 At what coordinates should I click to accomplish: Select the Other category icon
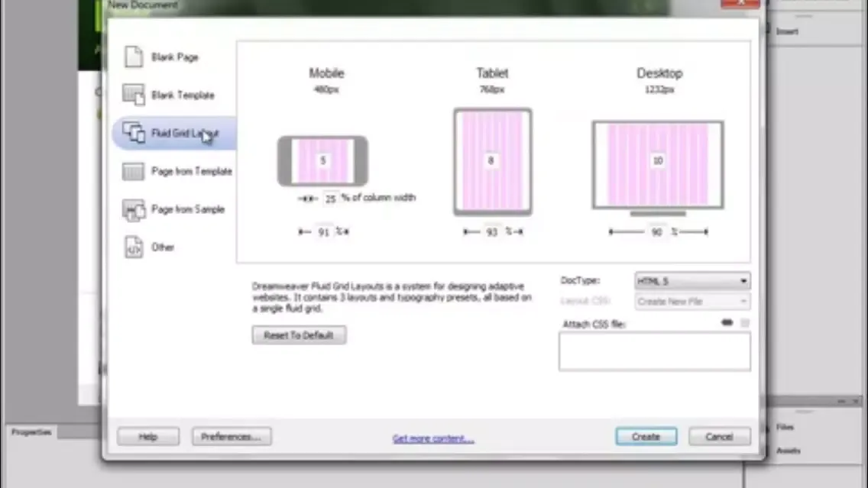[134, 247]
